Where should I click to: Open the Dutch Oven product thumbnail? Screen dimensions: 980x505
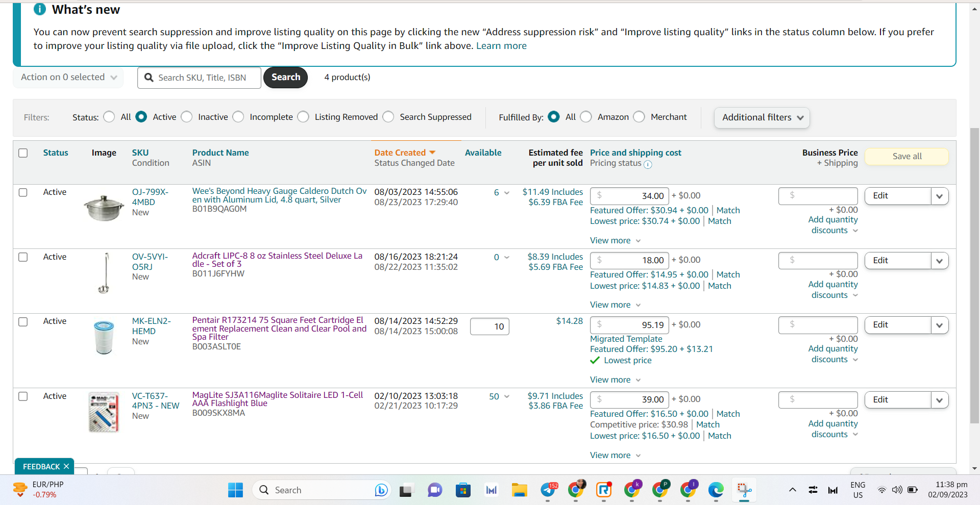(x=104, y=208)
